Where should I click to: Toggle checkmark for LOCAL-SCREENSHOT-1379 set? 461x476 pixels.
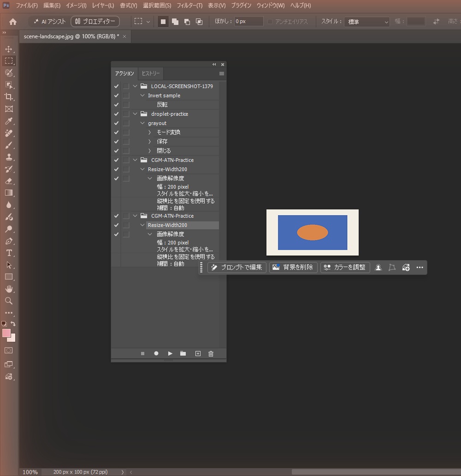click(116, 86)
